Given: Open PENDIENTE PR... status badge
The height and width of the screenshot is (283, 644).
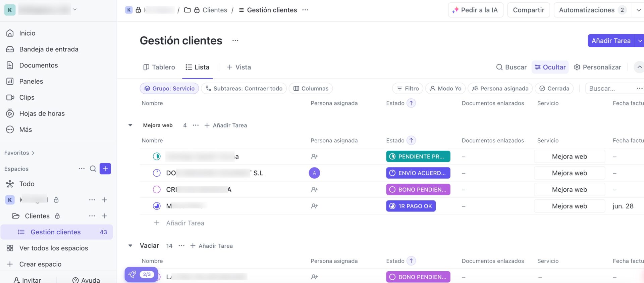Looking at the screenshot, I should pos(418,156).
